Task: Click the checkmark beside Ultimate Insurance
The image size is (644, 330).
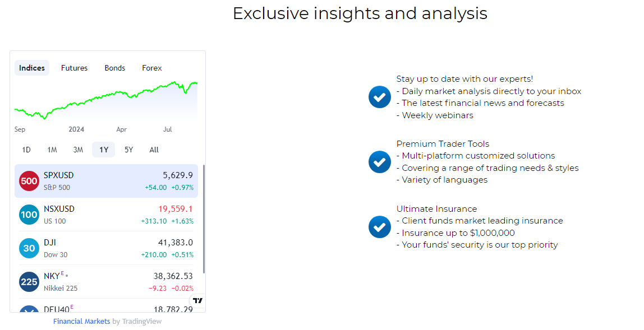Action: (379, 227)
